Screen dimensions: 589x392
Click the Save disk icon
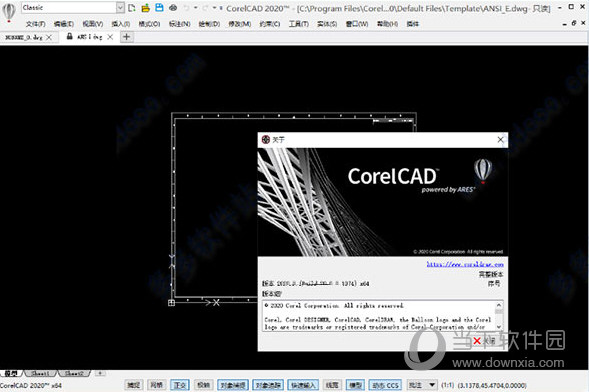click(x=159, y=8)
